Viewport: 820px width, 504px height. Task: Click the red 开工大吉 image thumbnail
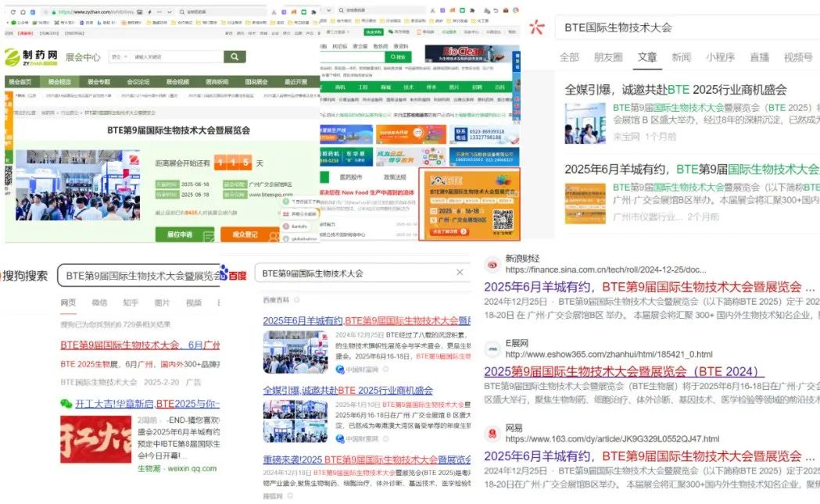[95, 440]
